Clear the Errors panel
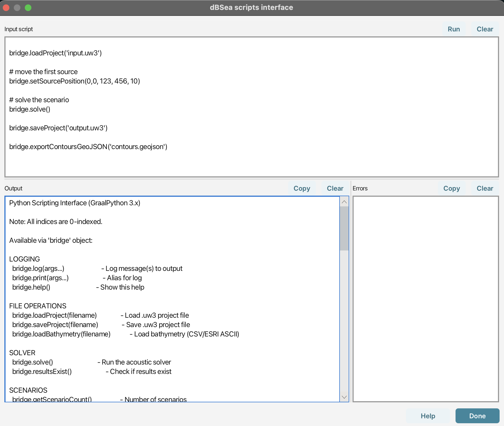504x426 pixels. pos(485,188)
